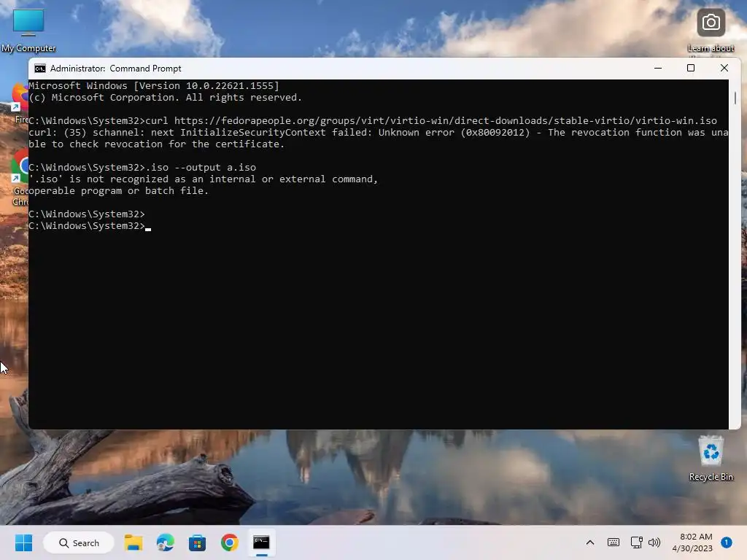
Task: Open File Explorer from the taskbar
Action: tap(133, 542)
